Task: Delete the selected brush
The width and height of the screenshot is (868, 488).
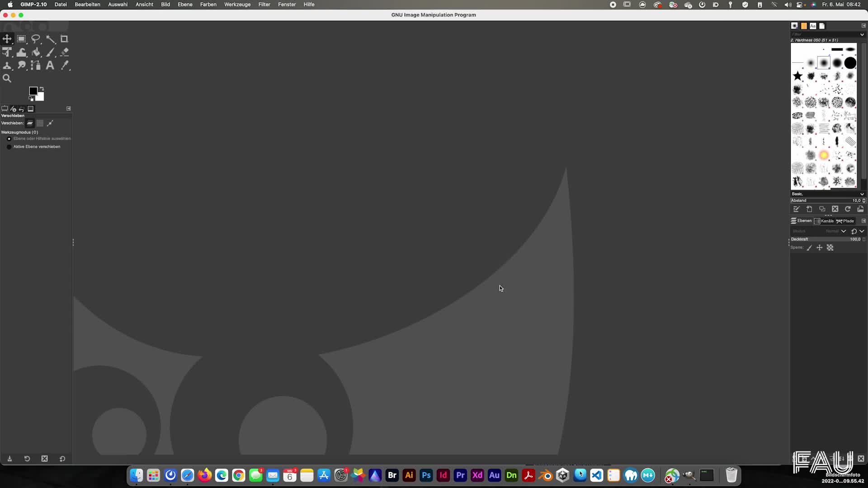Action: (835, 209)
